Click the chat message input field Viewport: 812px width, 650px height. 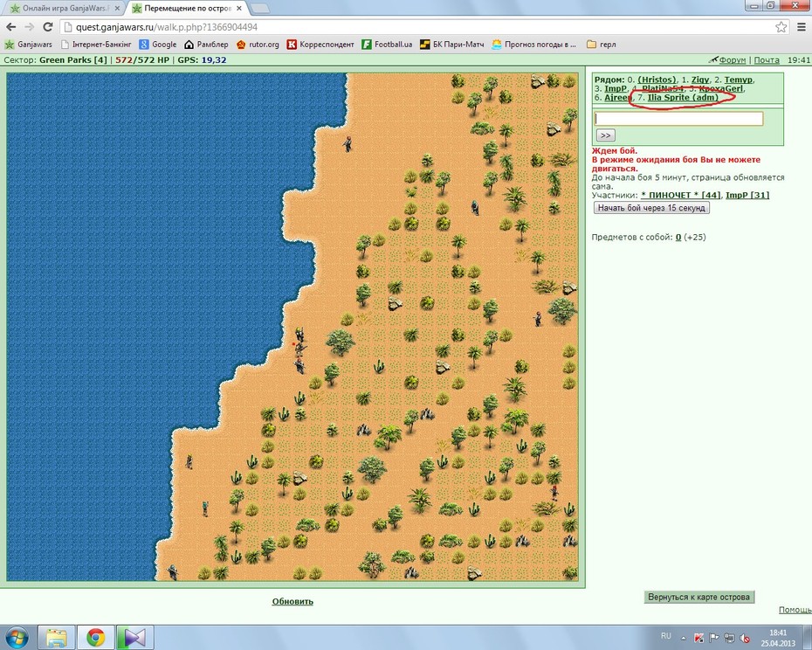point(678,119)
